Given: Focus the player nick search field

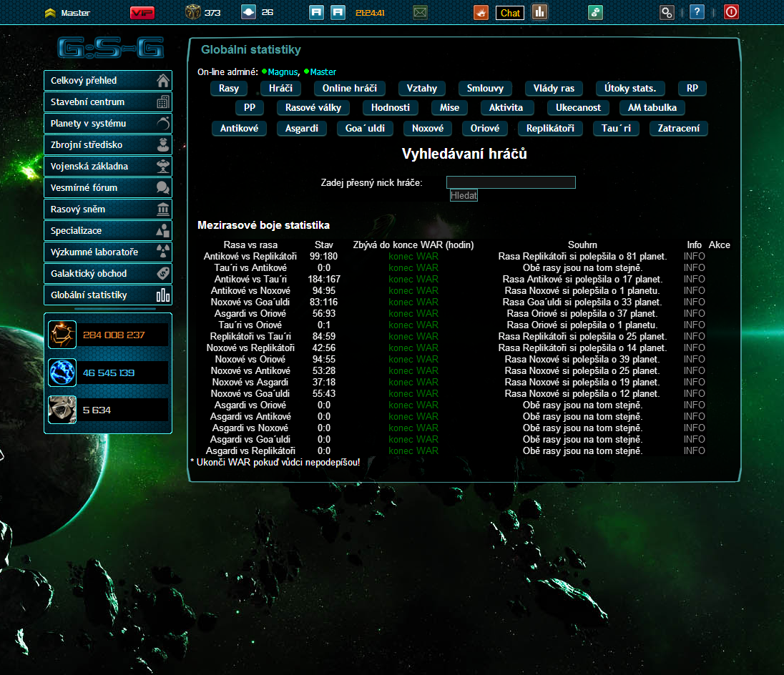Looking at the screenshot, I should coord(511,182).
